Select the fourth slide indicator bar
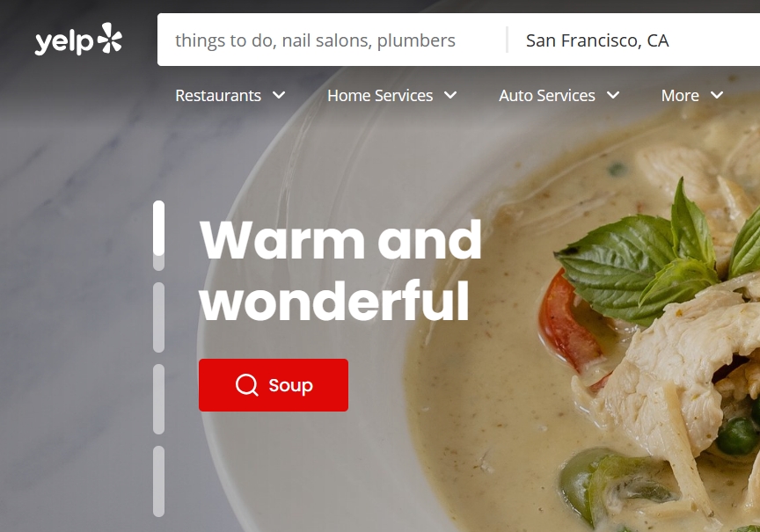Viewport: 760px width, 532px height. 158,481
